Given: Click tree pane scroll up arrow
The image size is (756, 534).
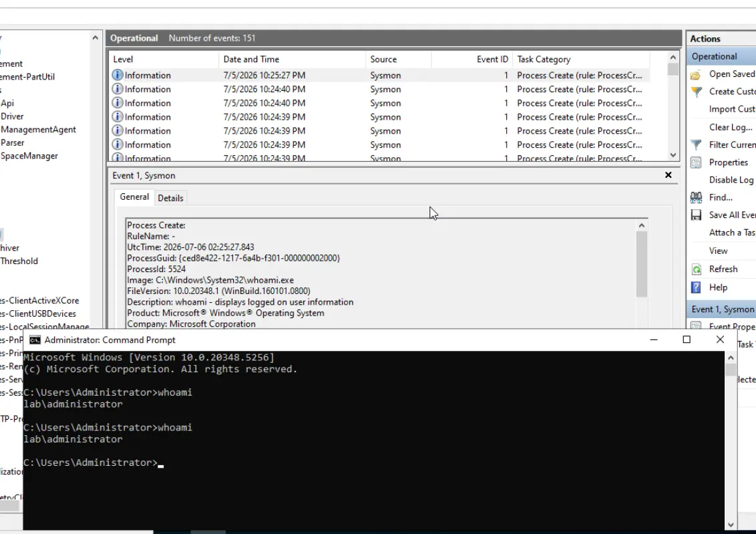Looking at the screenshot, I should click(x=95, y=37).
